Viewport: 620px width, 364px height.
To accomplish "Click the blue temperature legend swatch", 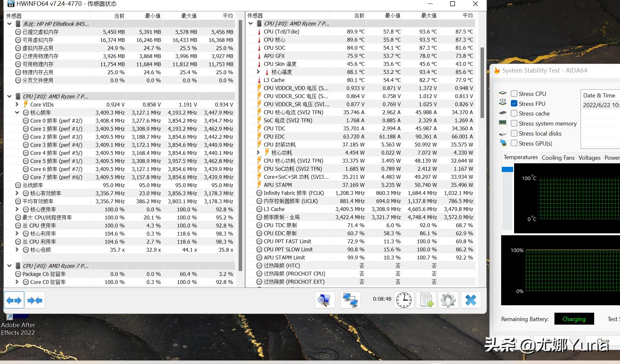I will click(x=507, y=169).
